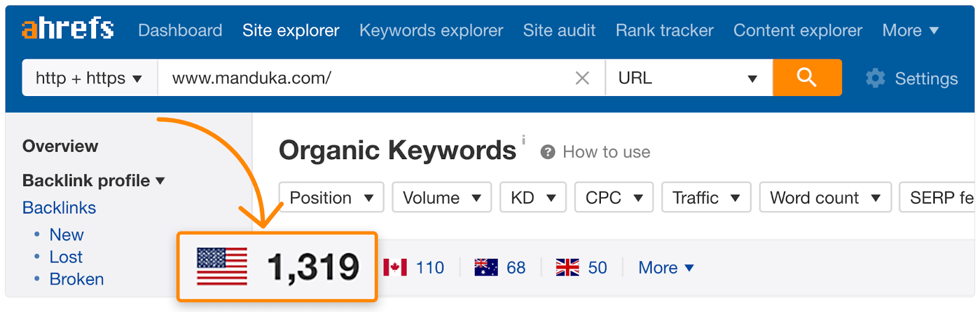
Task: Clear the URL field with the X icon
Action: tap(582, 78)
